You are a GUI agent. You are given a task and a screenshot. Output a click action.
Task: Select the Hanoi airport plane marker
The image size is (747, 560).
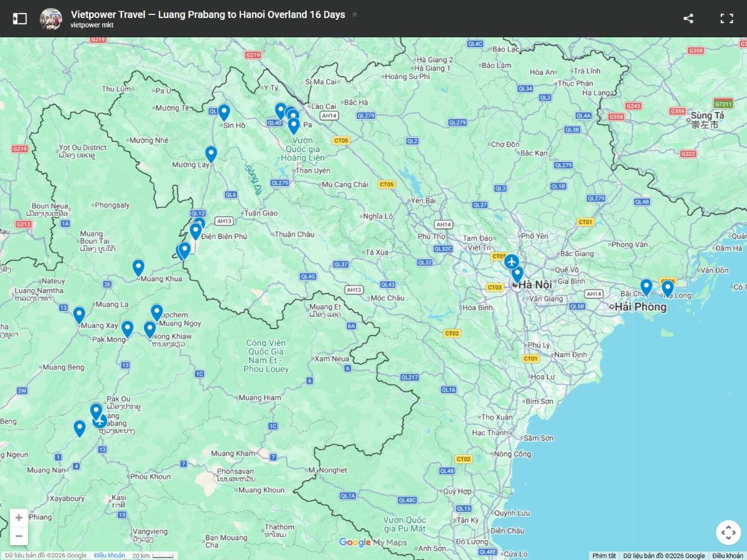pos(512,262)
